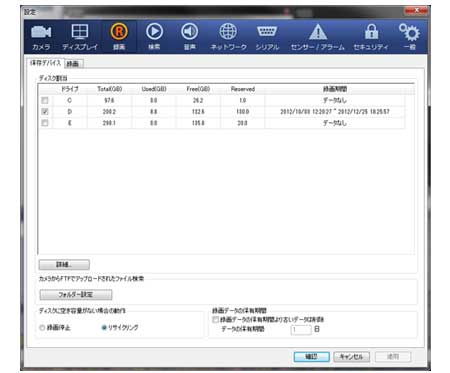Tick the checkbox for drive E
The height and width of the screenshot is (373, 450).
45,123
